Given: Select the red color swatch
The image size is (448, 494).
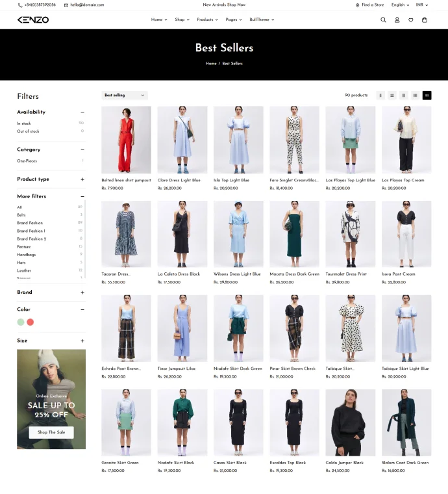Looking at the screenshot, I should point(31,322).
